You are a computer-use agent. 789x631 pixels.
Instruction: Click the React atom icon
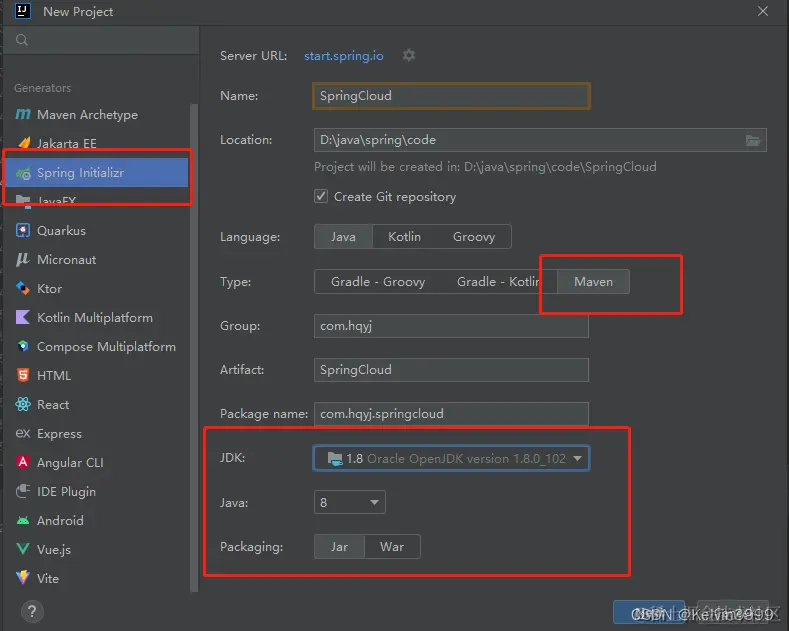23,404
